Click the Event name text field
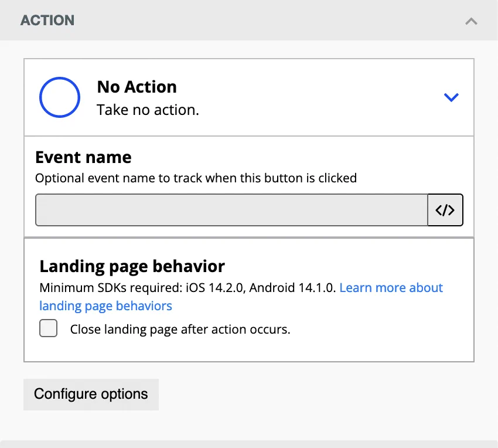498x448 pixels. 231,210
